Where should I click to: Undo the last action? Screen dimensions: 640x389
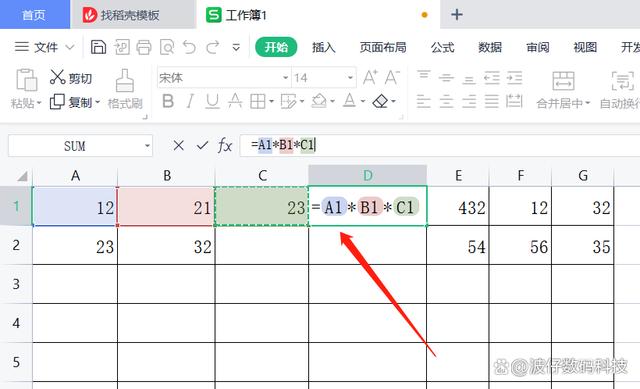[x=189, y=47]
